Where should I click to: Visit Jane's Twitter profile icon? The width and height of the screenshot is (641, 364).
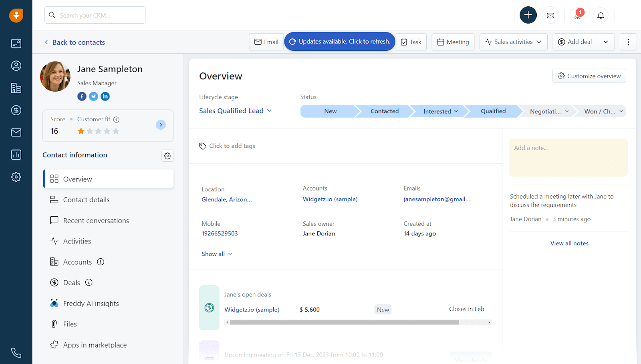(x=93, y=96)
